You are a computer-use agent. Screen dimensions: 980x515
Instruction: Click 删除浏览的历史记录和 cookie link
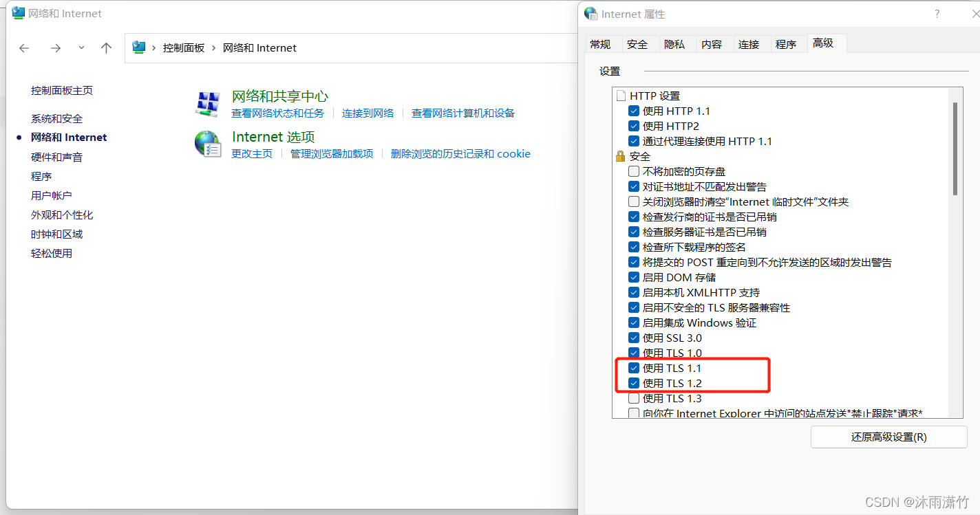click(460, 153)
